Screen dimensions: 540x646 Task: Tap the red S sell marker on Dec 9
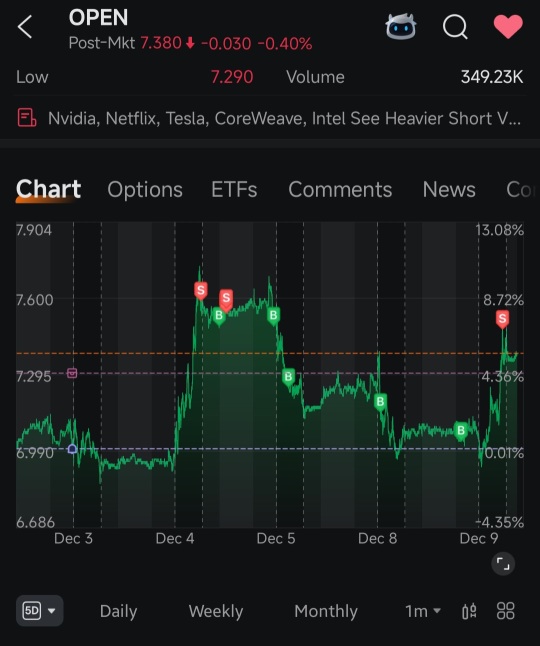click(x=502, y=319)
